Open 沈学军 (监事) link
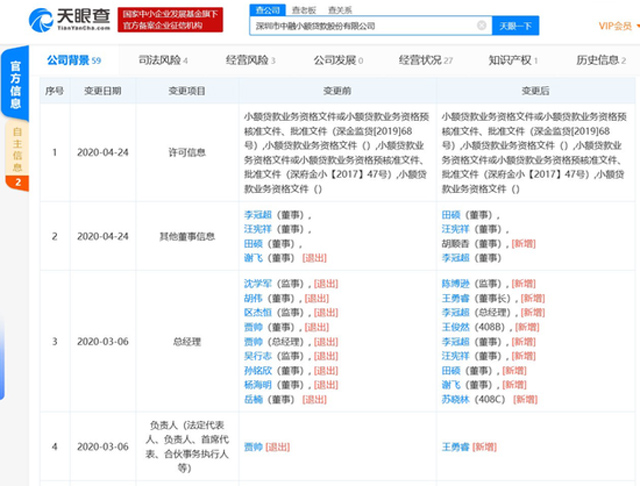Screen dimensions: 640x486 tap(258, 284)
